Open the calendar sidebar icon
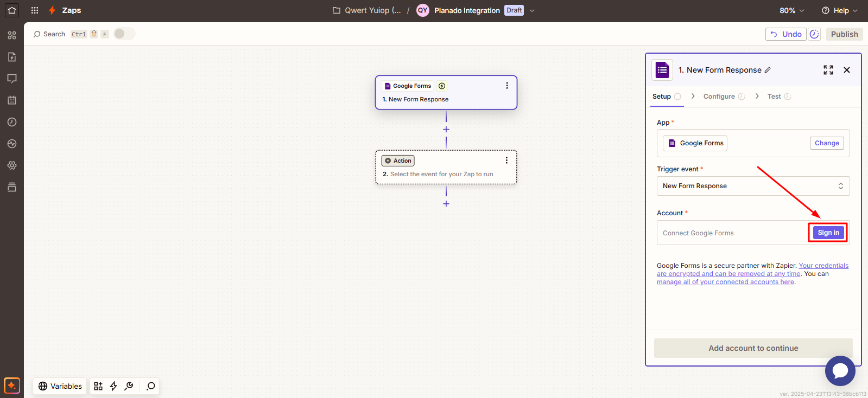Viewport: 868px width, 398px height. point(12,100)
